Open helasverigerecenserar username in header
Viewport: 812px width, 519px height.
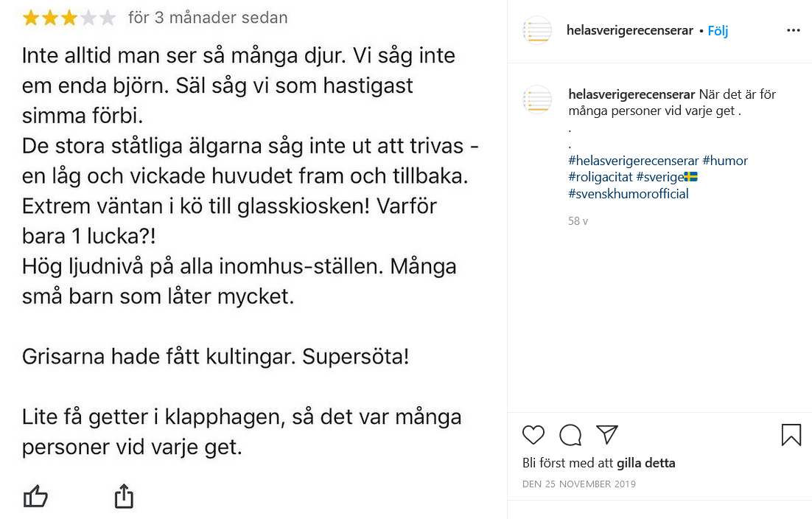pos(630,30)
